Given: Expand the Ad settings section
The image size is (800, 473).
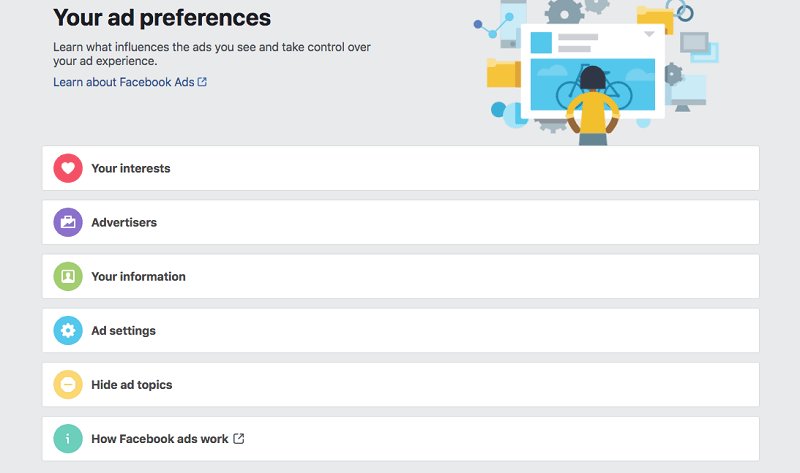Looking at the screenshot, I should (401, 331).
